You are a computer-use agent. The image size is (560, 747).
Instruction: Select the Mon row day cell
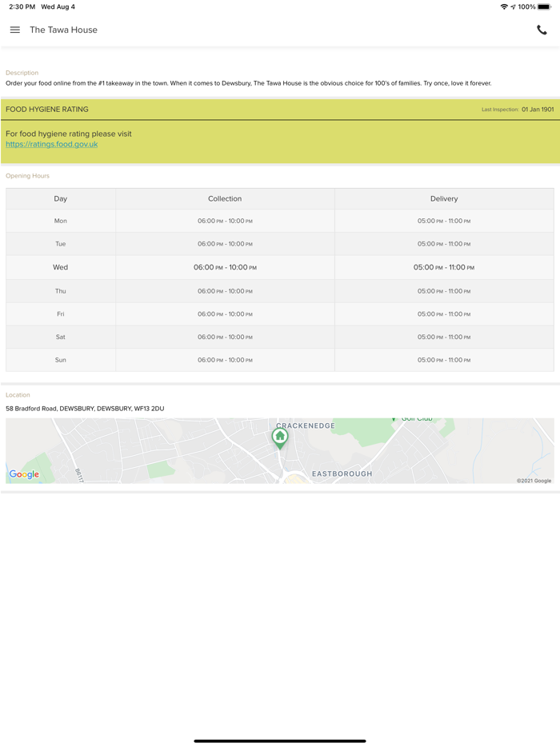61,221
